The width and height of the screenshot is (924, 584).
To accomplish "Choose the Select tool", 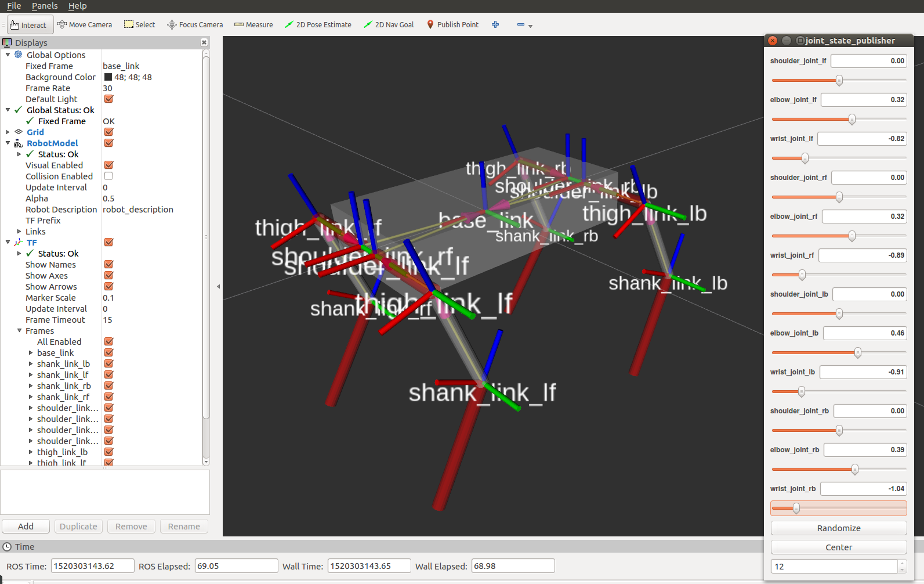I will tap(140, 24).
